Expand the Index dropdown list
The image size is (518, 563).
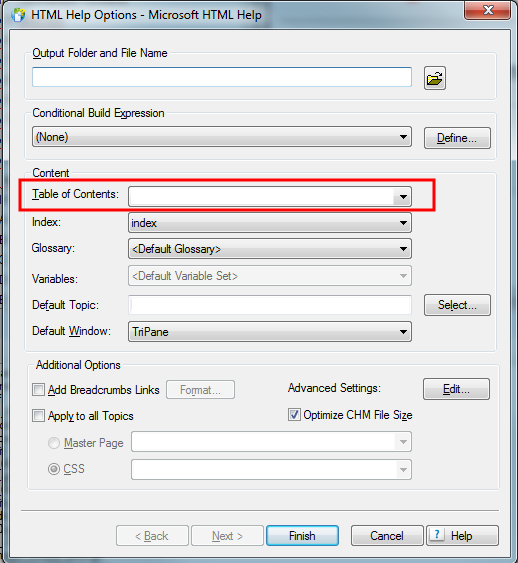[270, 223]
